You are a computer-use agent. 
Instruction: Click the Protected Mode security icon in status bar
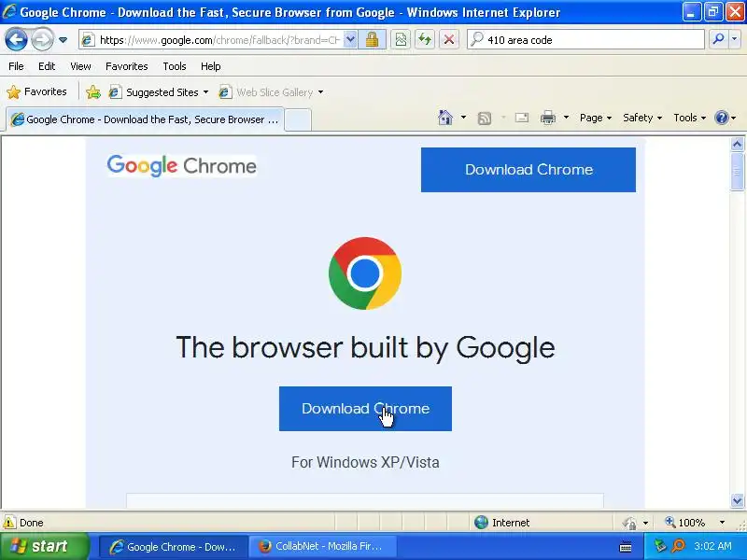coord(629,523)
